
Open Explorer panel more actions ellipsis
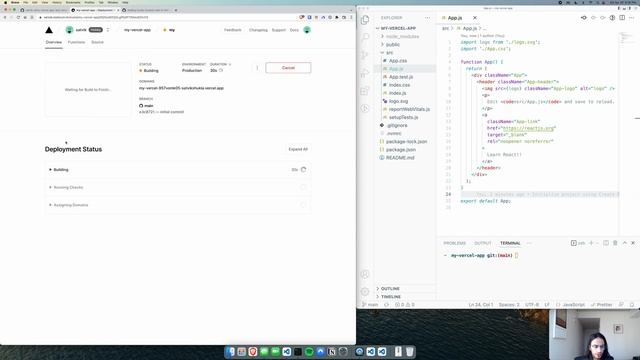click(427, 18)
